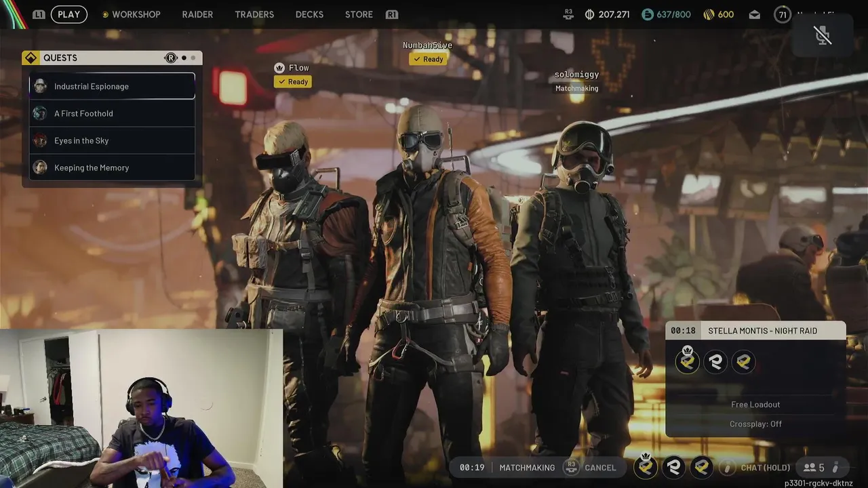Click the 00:19 matchmaking timer
The height and width of the screenshot is (488, 868).
pyautogui.click(x=472, y=468)
